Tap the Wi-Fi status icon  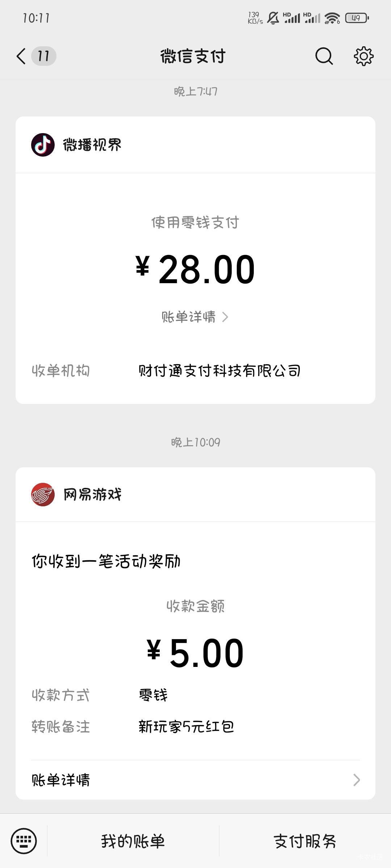point(332,18)
